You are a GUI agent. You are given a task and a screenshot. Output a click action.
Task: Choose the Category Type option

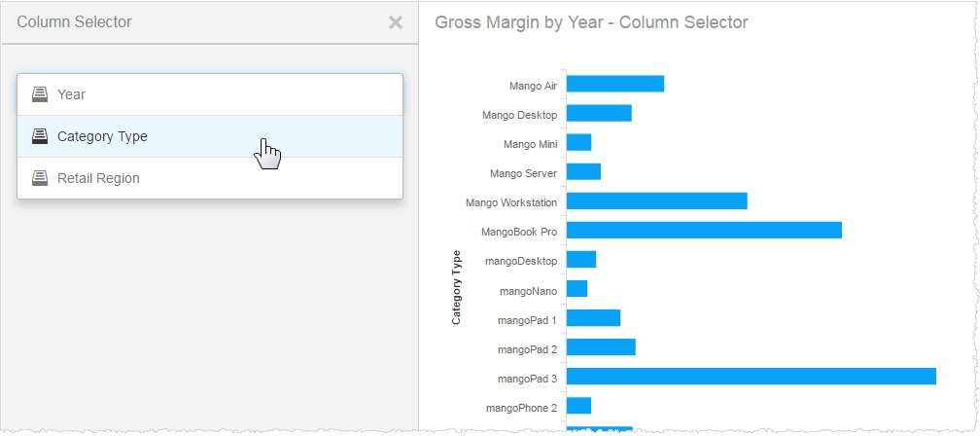click(x=102, y=136)
